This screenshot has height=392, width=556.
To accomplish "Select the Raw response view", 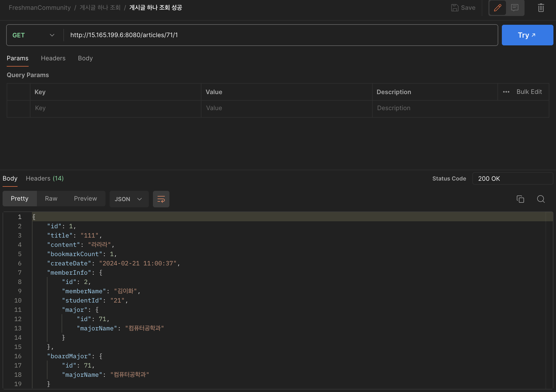I will click(x=51, y=199).
